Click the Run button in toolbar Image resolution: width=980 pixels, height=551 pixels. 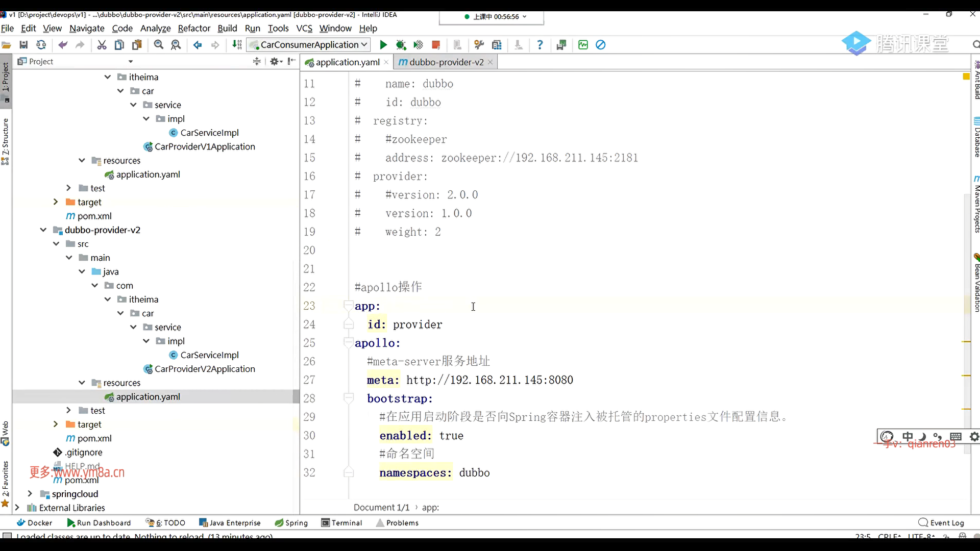pos(382,44)
